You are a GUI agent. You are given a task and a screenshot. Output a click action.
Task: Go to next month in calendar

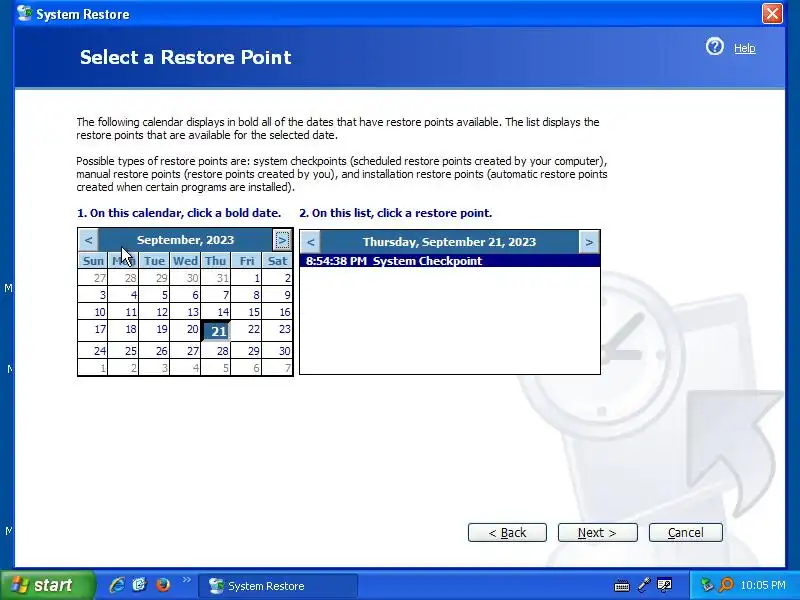282,240
